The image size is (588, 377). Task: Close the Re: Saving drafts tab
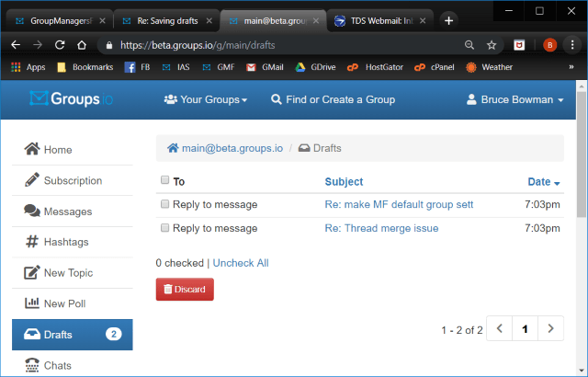click(x=209, y=21)
